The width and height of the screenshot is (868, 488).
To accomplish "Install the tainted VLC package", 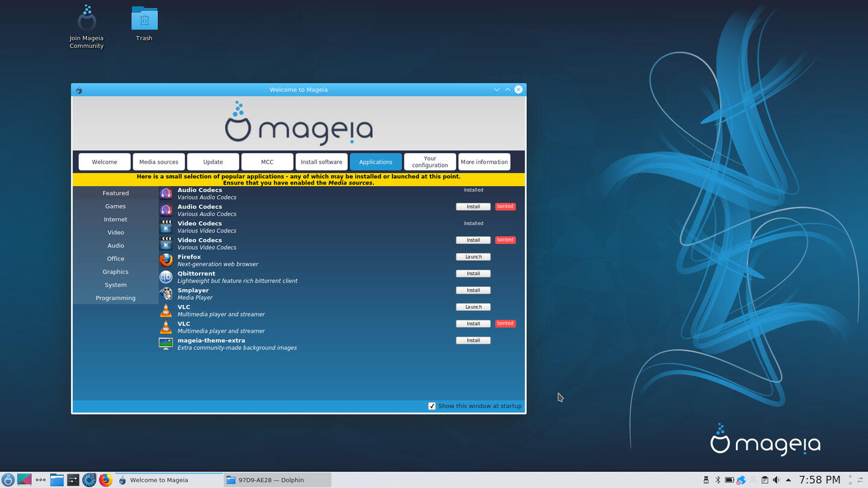I will (473, 324).
